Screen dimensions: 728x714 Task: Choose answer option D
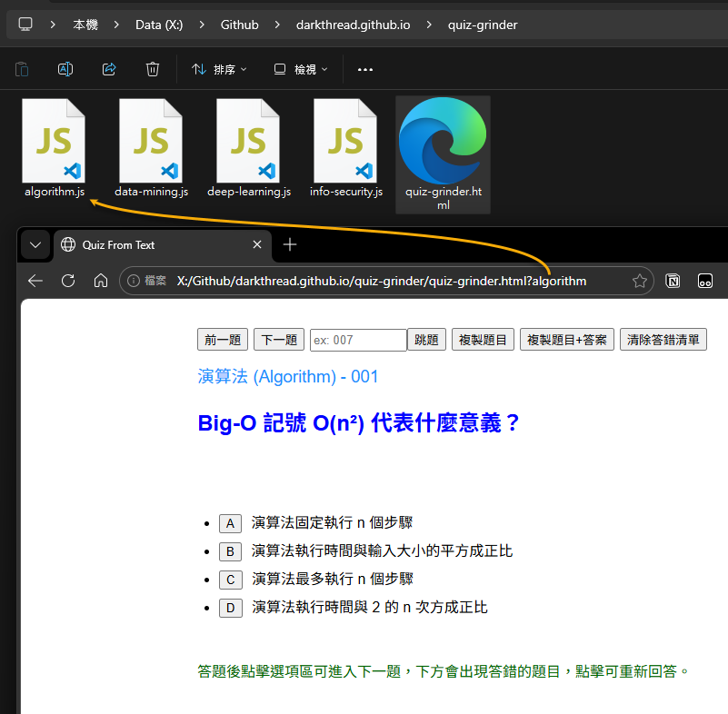(x=231, y=608)
